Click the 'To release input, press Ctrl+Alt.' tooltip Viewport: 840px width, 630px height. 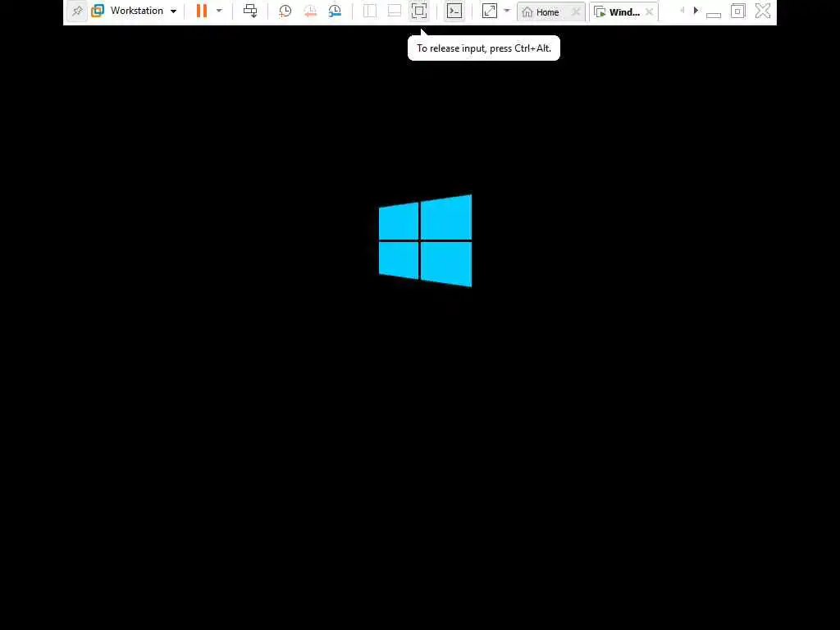click(484, 48)
